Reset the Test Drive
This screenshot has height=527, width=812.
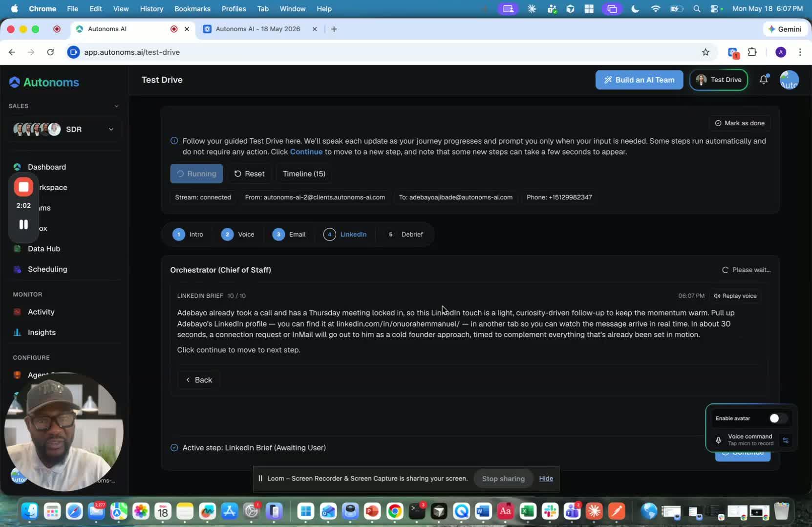[249, 174]
